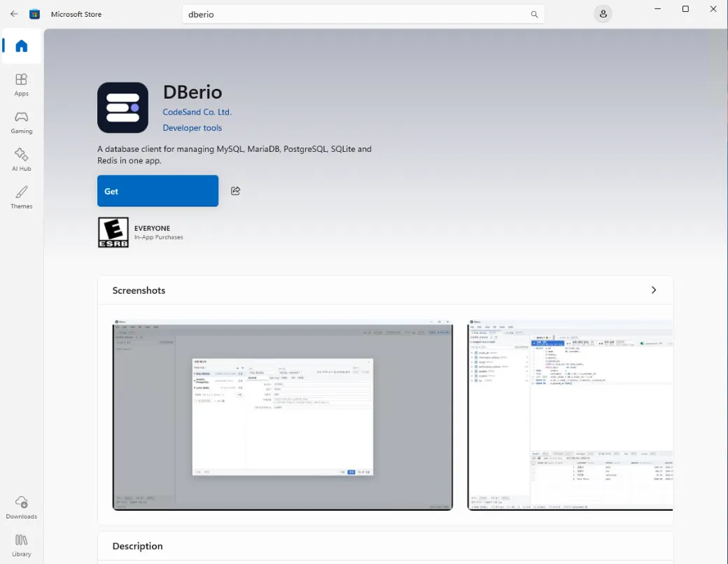This screenshot has width=728, height=564.
Task: Expand the Screenshots section with the chevron
Action: (x=654, y=290)
